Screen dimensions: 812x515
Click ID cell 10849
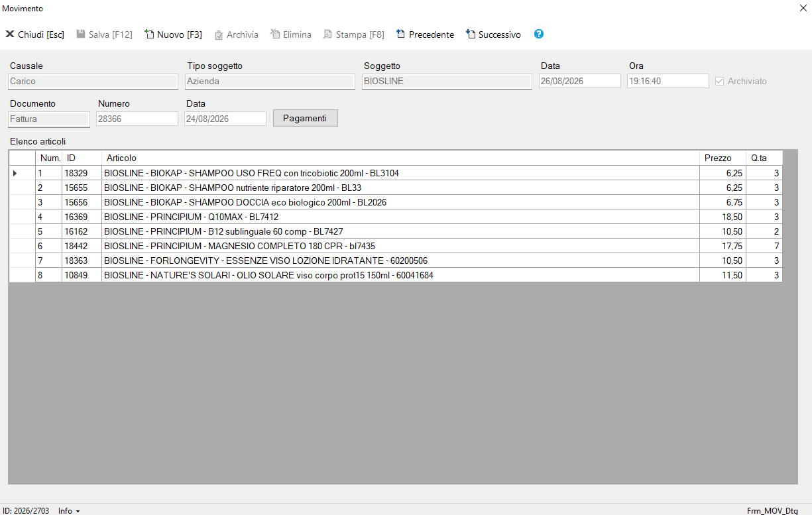point(82,275)
